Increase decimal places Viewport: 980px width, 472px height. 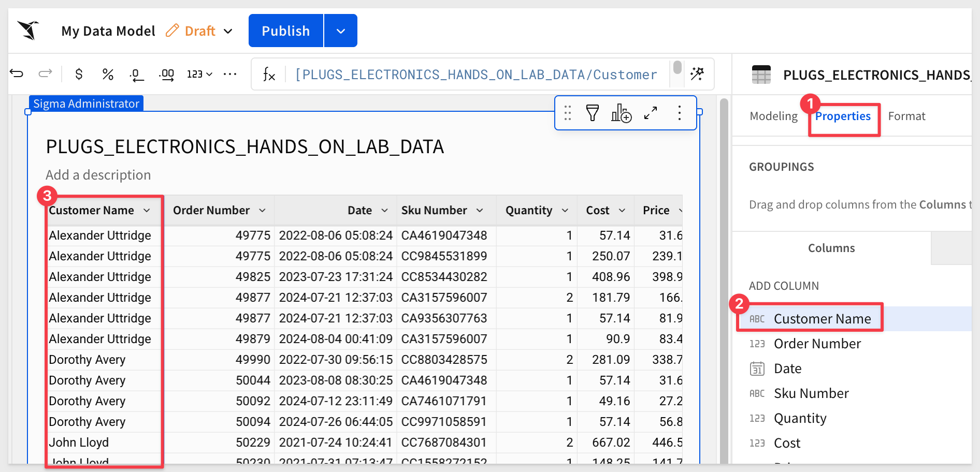point(166,75)
